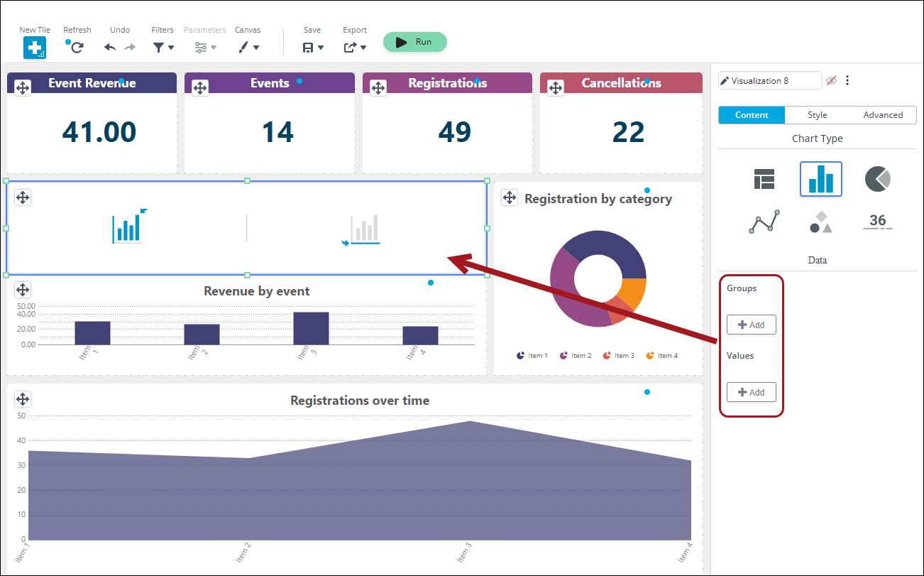Open the Export dropdown menu
Viewport: 924px width, 576px height.
coord(356,48)
